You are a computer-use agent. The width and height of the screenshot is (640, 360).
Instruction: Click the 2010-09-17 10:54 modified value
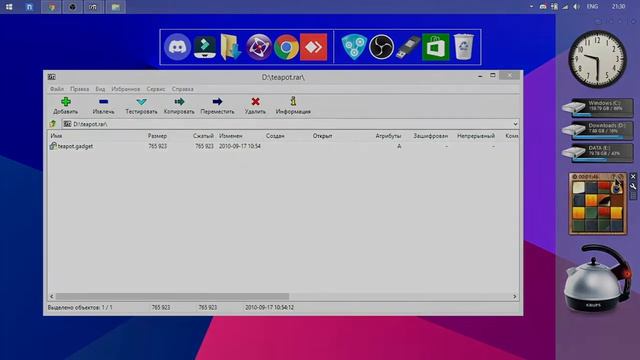click(x=240, y=146)
